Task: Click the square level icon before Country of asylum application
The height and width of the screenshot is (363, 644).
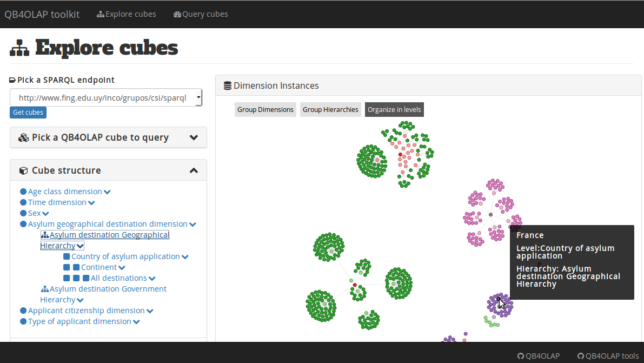Action: pyautogui.click(x=67, y=256)
